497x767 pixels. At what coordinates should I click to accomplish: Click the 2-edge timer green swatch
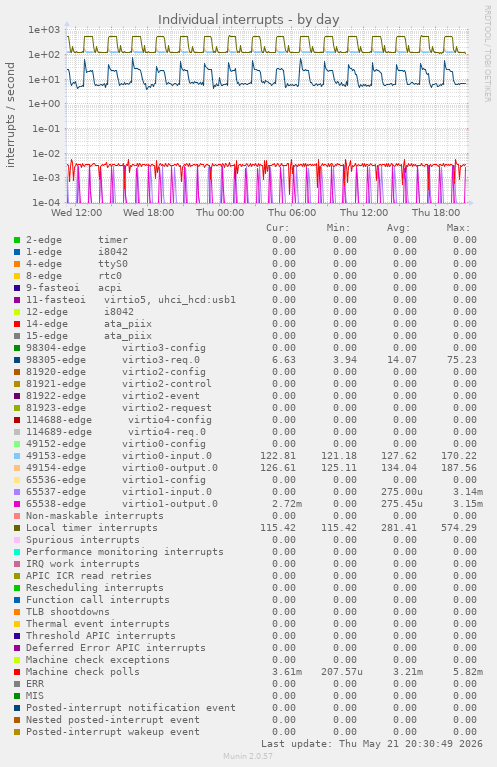17,240
